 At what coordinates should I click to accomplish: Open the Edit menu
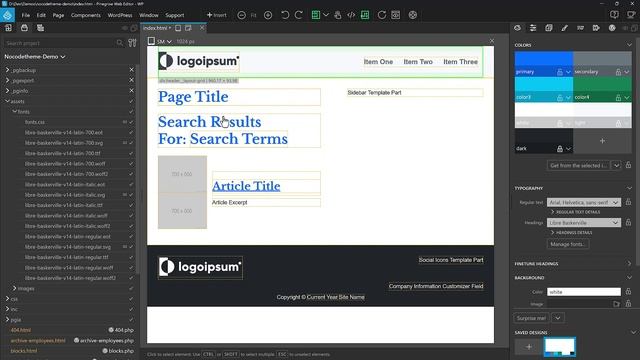[41, 15]
